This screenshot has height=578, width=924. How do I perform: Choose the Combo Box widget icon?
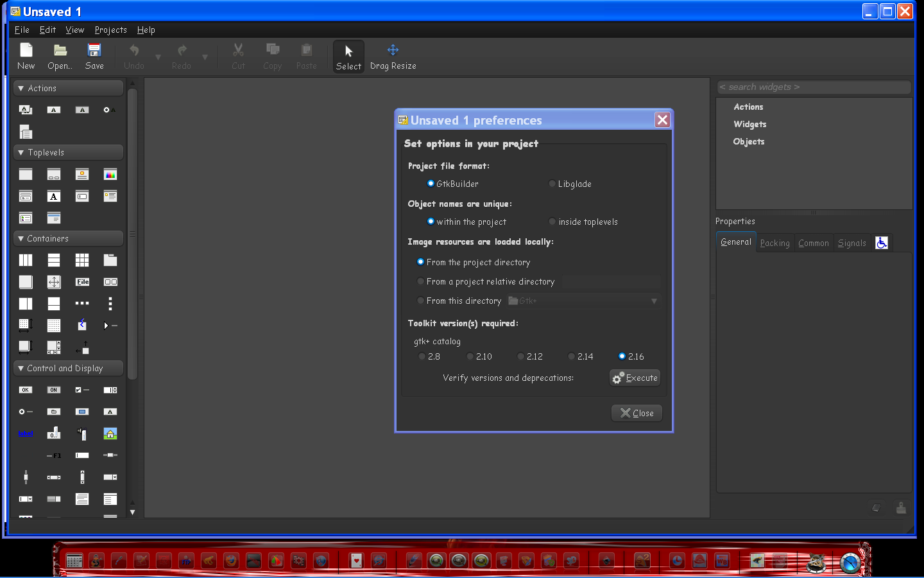[110, 477]
